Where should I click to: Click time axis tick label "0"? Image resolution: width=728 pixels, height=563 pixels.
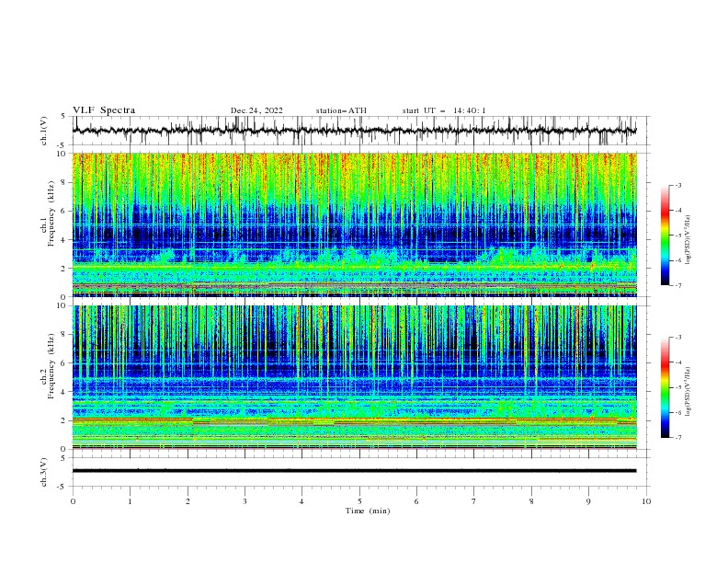click(73, 501)
